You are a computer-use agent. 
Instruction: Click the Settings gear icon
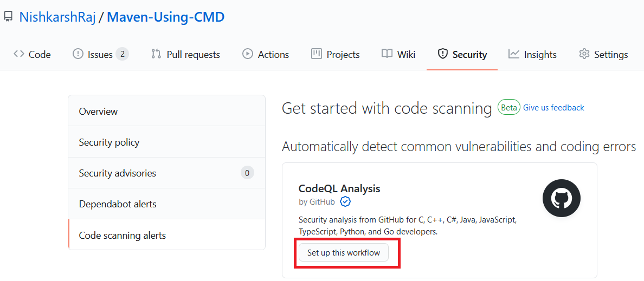click(584, 54)
